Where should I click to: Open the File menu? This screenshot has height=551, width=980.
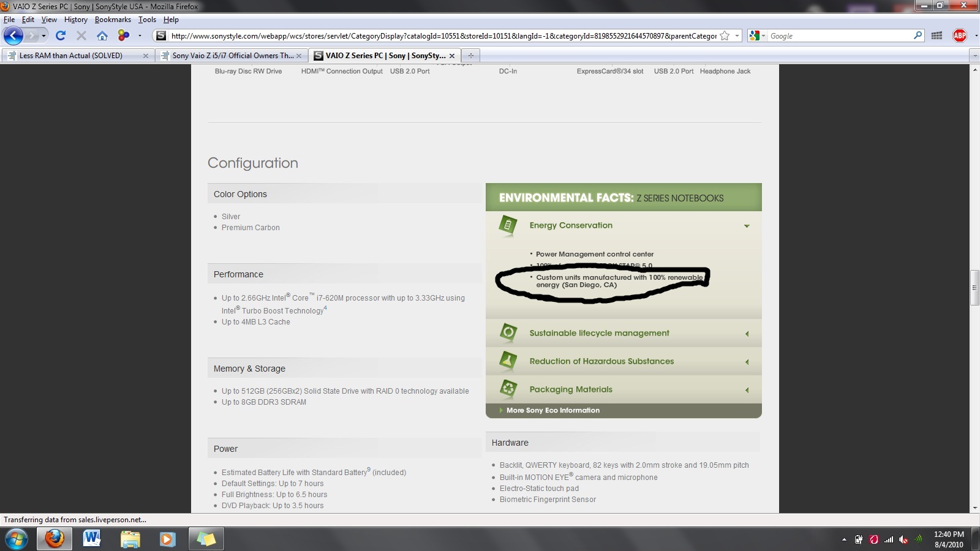pos(9,20)
